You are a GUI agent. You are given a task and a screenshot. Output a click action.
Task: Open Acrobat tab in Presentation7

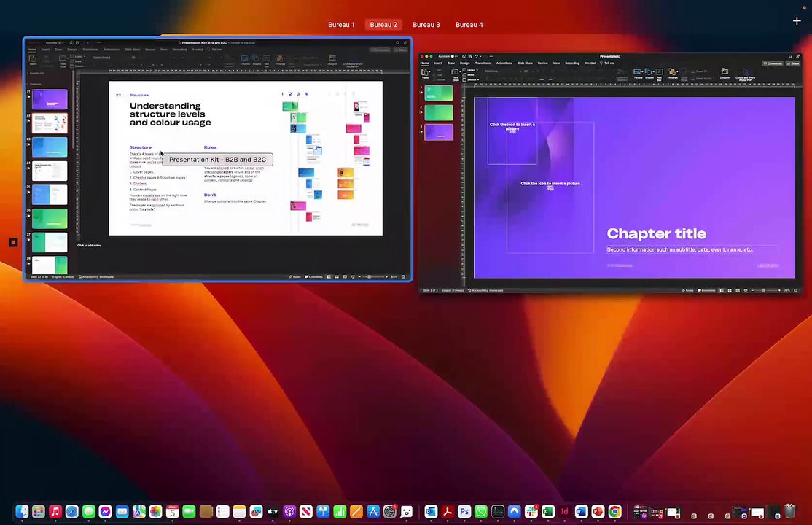(x=590, y=63)
